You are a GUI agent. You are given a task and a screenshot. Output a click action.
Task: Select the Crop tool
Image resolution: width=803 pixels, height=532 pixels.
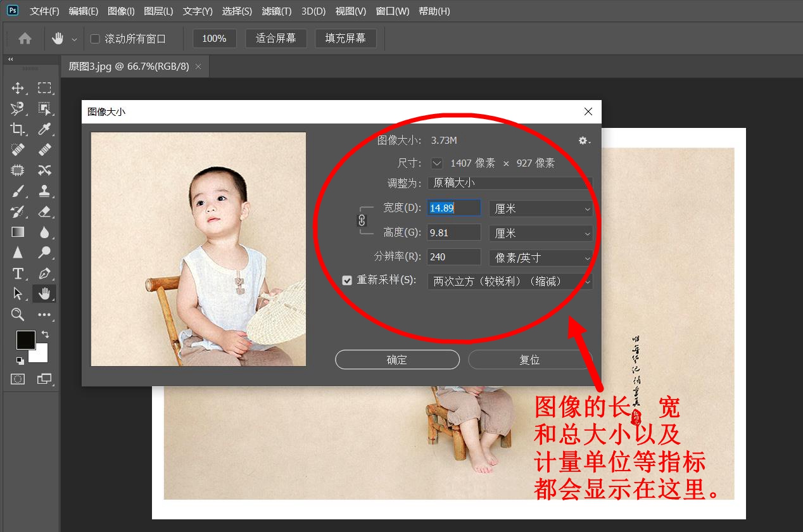click(x=18, y=129)
